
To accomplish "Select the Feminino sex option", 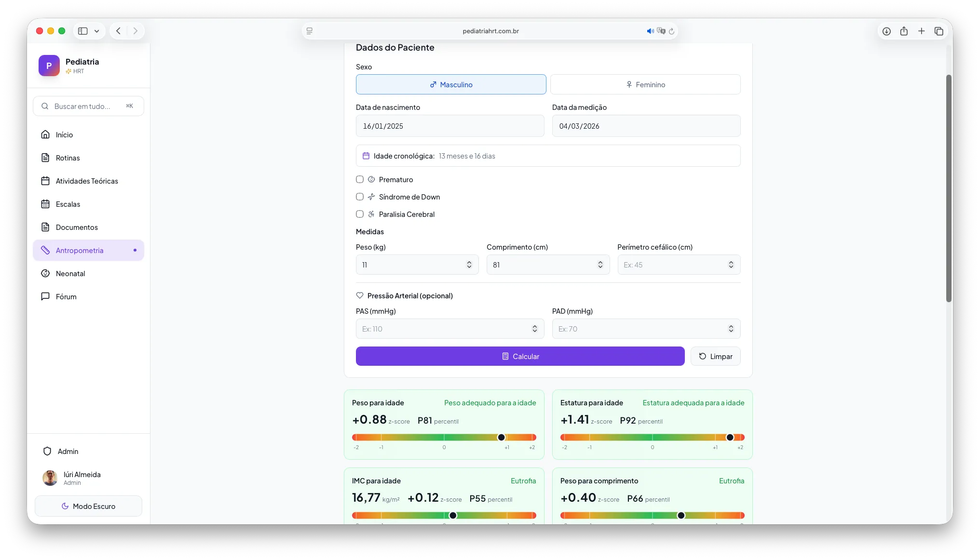I will point(646,84).
